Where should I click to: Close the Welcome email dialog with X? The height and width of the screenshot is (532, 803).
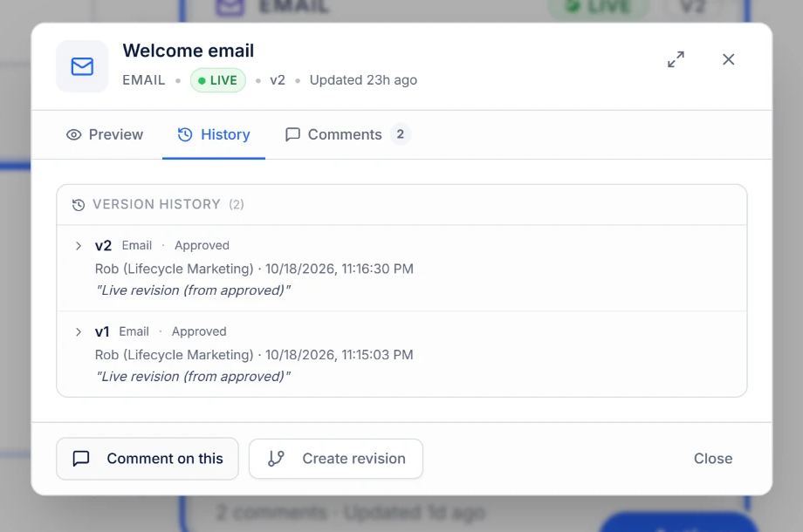pyautogui.click(x=728, y=59)
